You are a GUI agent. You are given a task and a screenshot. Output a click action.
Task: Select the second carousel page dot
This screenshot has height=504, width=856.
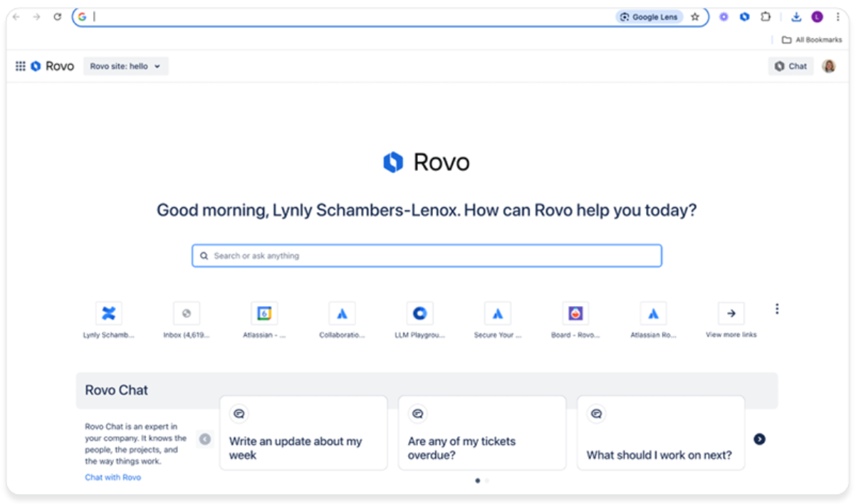click(487, 481)
